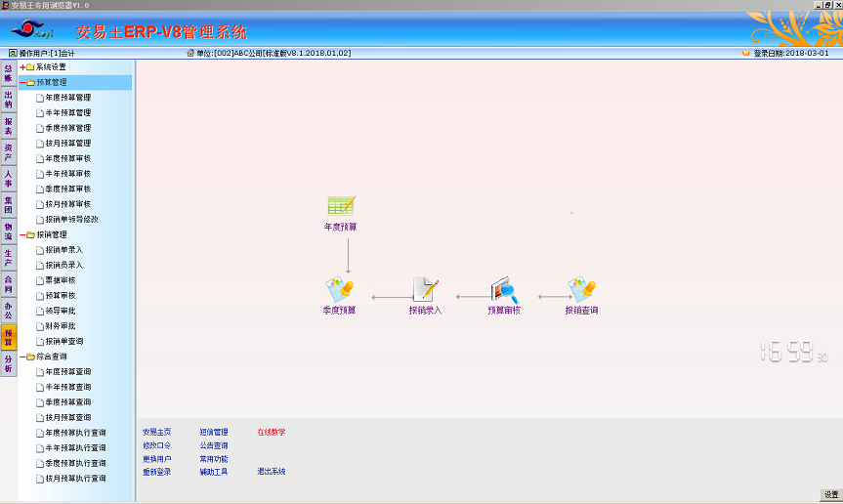Open 报销单查询 in the tree
The image size is (843, 504).
(x=64, y=341)
